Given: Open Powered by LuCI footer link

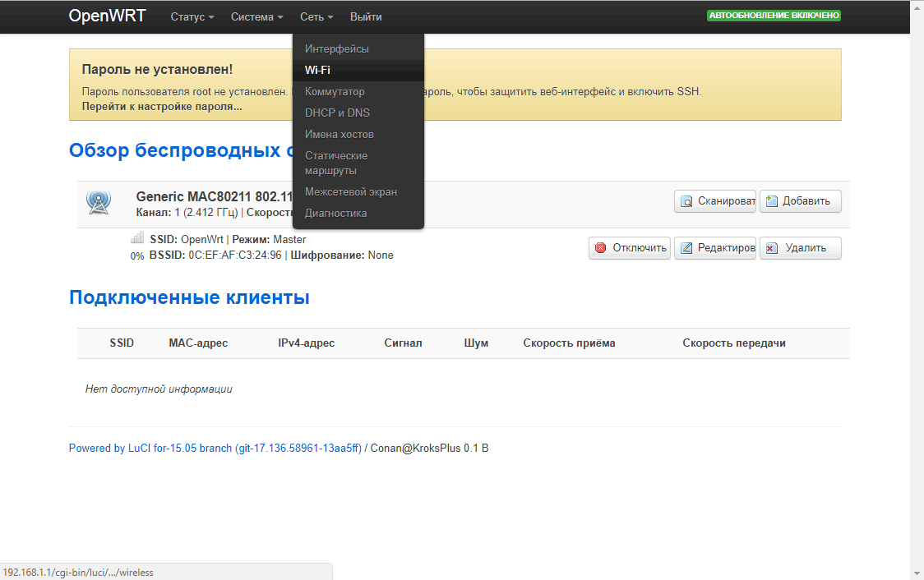Looking at the screenshot, I should pos(215,448).
